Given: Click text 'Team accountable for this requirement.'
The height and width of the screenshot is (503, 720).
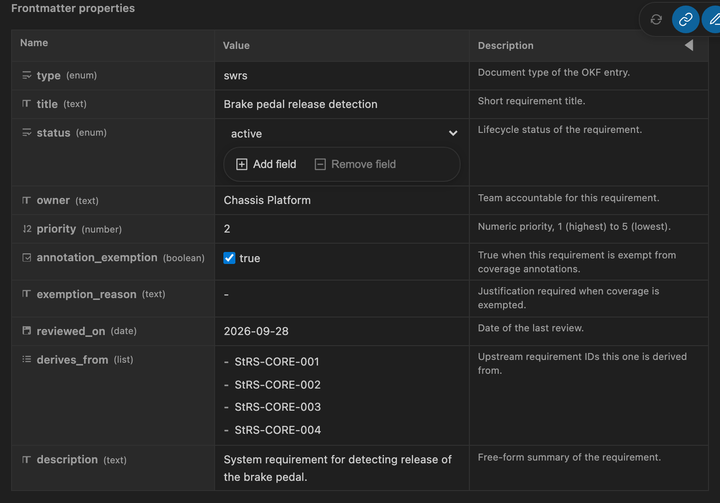Looking at the screenshot, I should (568, 198).
